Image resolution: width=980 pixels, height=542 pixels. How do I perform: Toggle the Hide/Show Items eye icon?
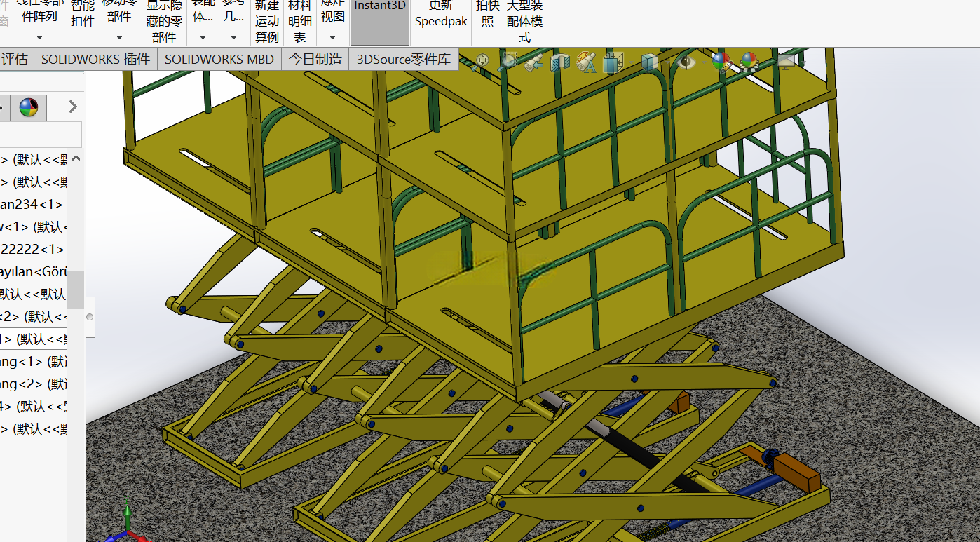click(686, 62)
